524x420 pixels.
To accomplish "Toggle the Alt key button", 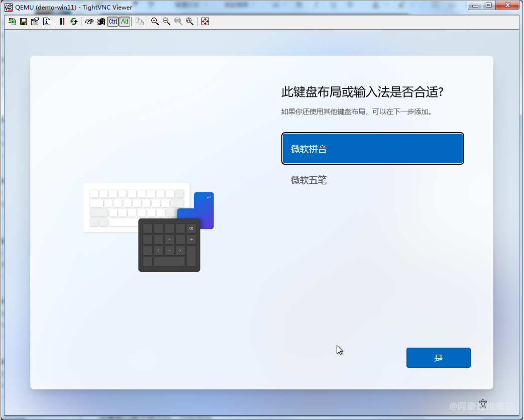I will [x=125, y=22].
